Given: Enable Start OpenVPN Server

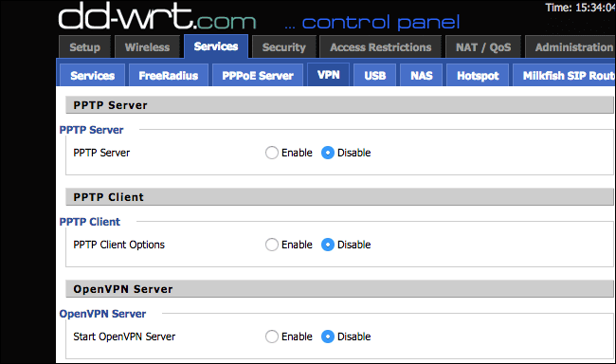Looking at the screenshot, I should 271,337.
